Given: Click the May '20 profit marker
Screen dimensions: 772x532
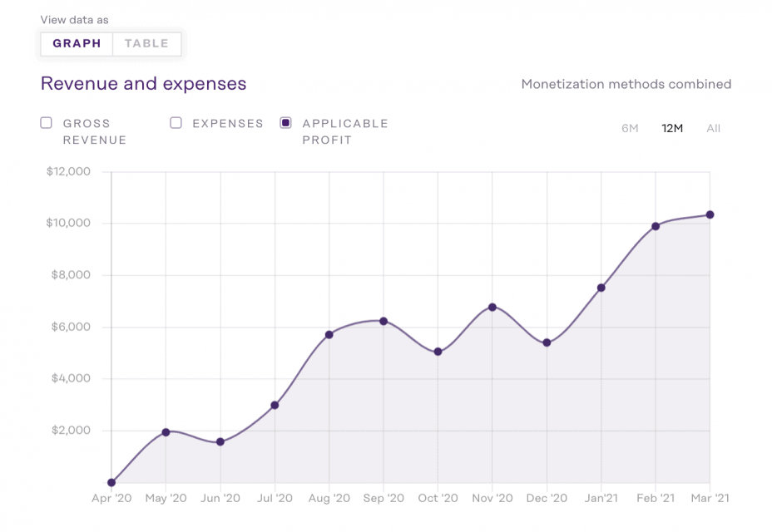Looking at the screenshot, I should [x=166, y=432].
